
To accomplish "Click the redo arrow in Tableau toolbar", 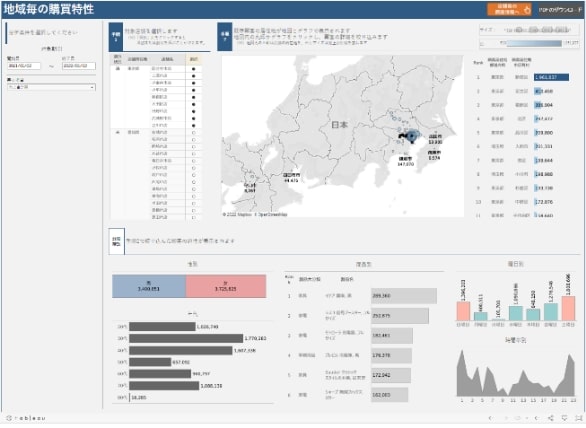I will tap(506, 418).
